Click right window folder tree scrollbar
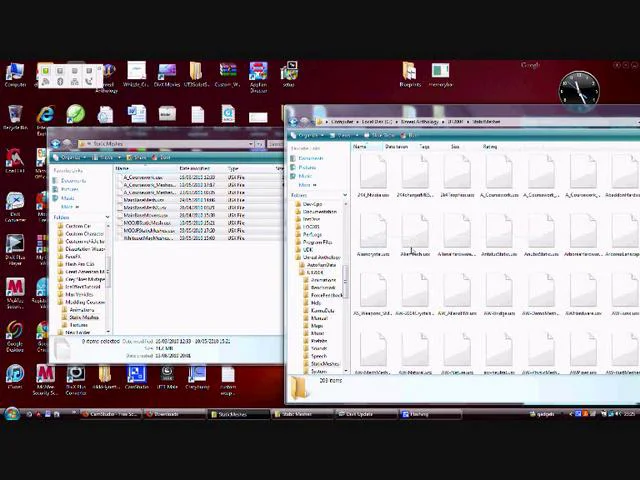640x480 pixels. click(x=346, y=282)
